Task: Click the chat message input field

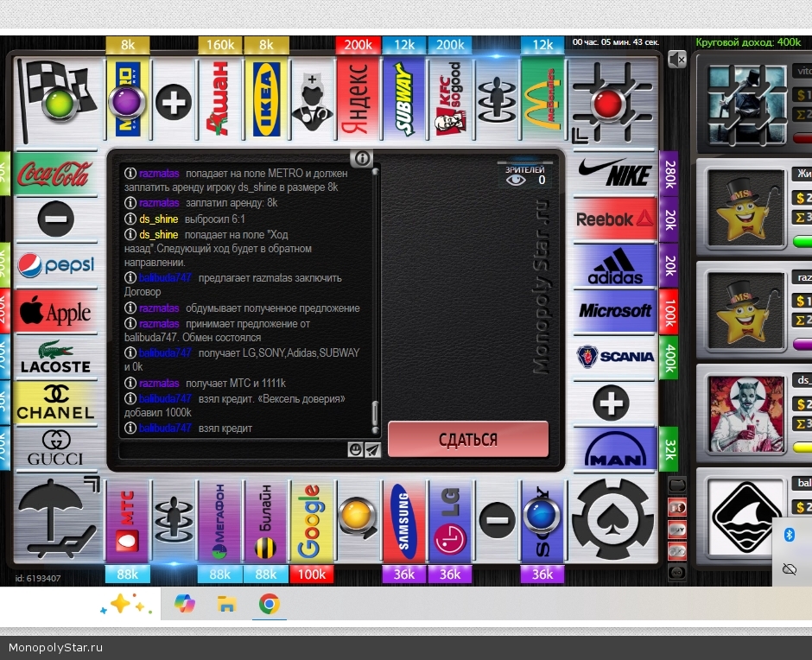Action: point(233,450)
